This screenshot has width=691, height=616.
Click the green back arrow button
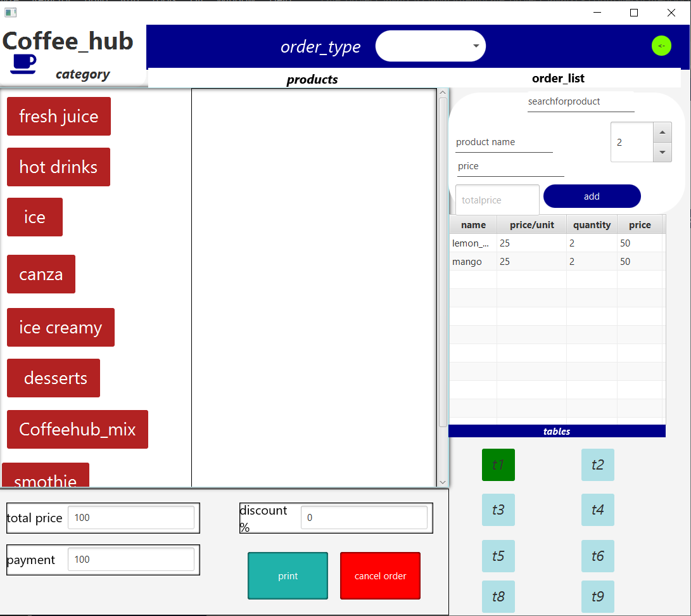(x=661, y=46)
